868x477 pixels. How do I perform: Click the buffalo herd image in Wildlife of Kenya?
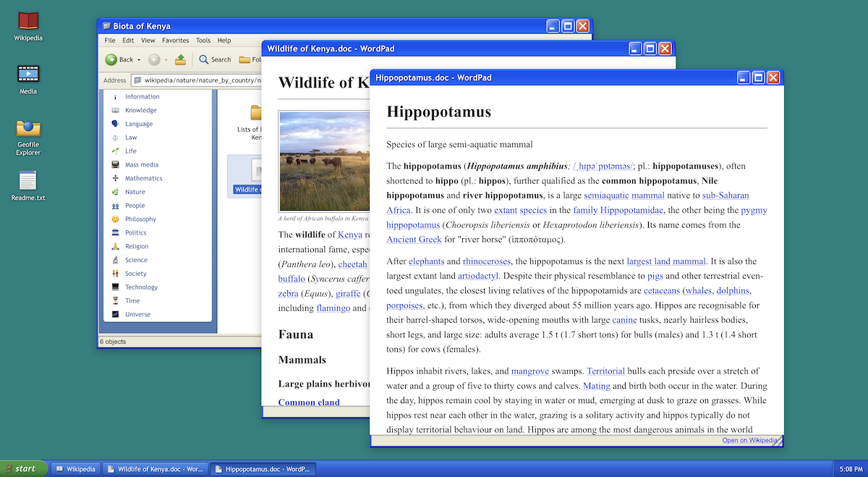[x=324, y=161]
